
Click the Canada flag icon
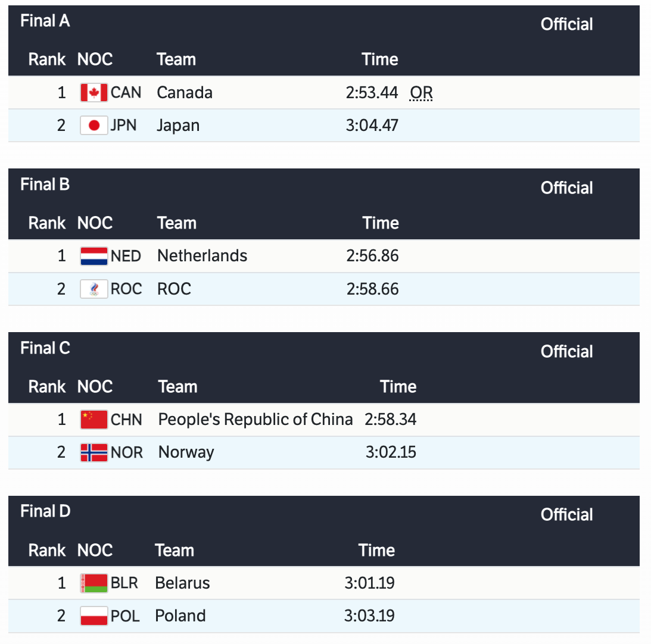click(94, 93)
